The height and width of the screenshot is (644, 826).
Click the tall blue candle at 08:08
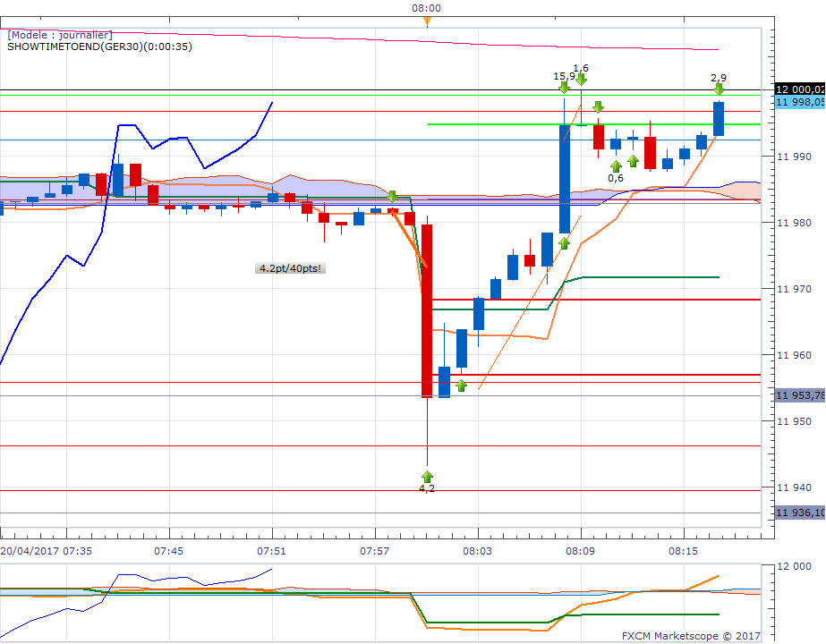coord(564,179)
